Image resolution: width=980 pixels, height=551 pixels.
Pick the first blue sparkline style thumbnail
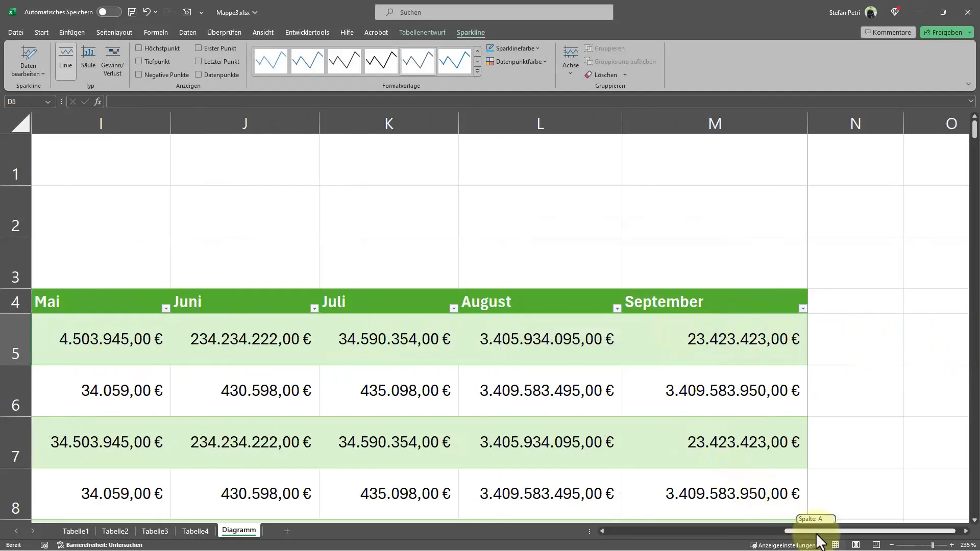[x=271, y=61]
